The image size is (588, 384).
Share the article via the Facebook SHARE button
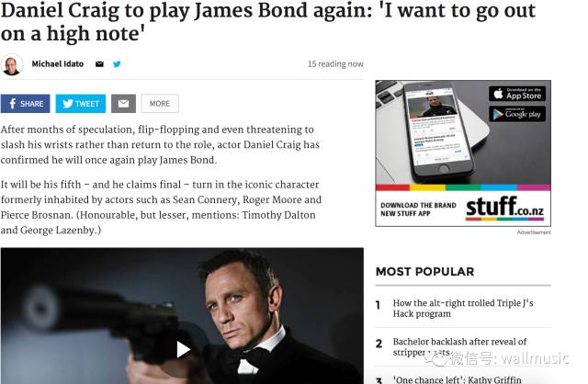[x=25, y=104]
